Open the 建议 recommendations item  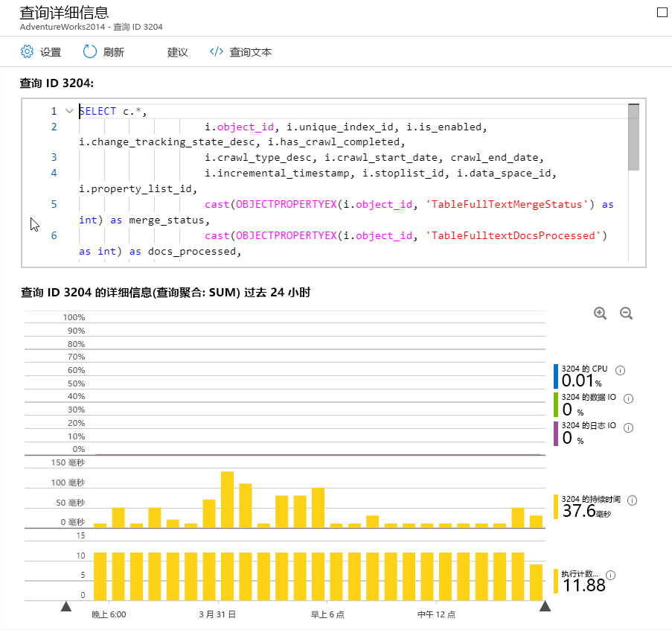tap(177, 52)
